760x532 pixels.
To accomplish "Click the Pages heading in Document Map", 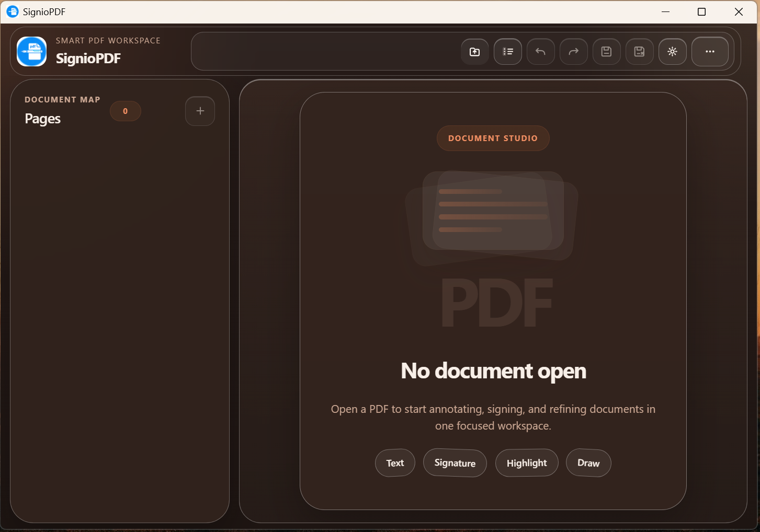I will click(x=42, y=119).
